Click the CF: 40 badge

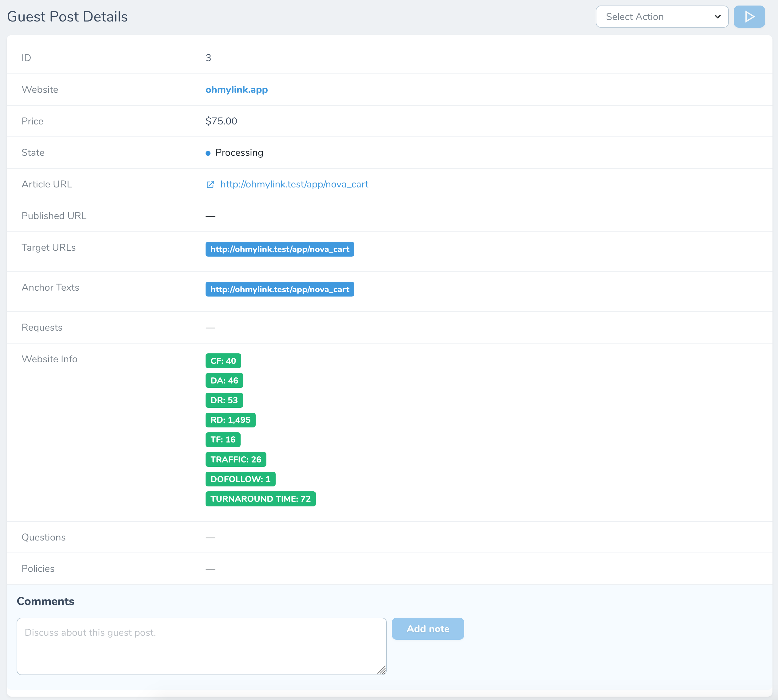[x=223, y=361]
